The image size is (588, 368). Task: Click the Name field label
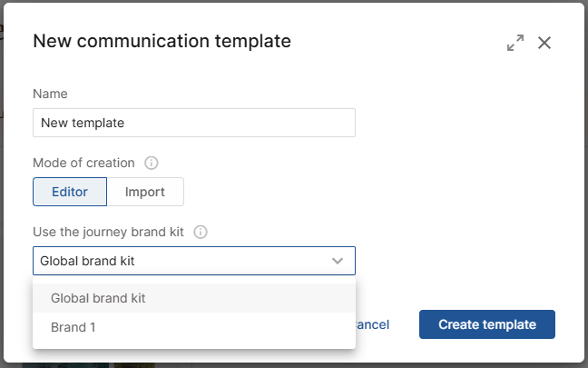(x=50, y=94)
